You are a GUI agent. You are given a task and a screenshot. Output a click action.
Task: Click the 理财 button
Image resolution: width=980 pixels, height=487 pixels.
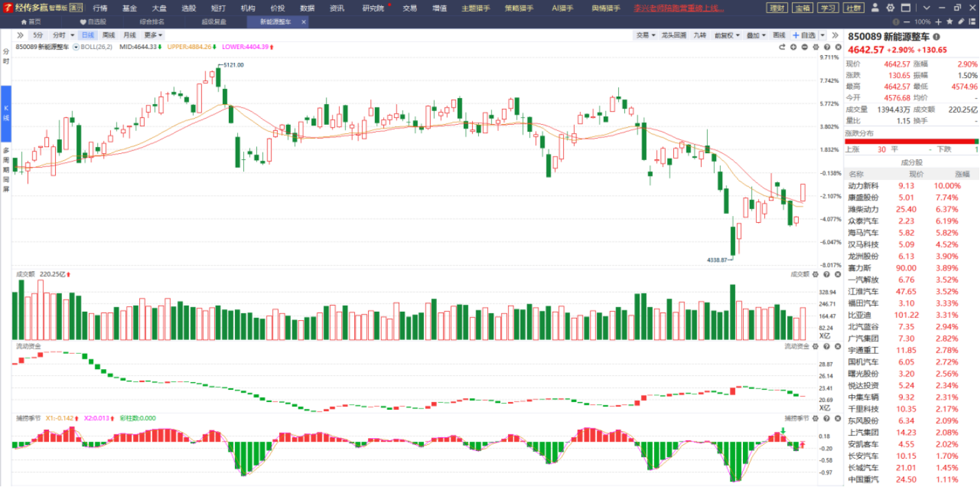tap(777, 8)
